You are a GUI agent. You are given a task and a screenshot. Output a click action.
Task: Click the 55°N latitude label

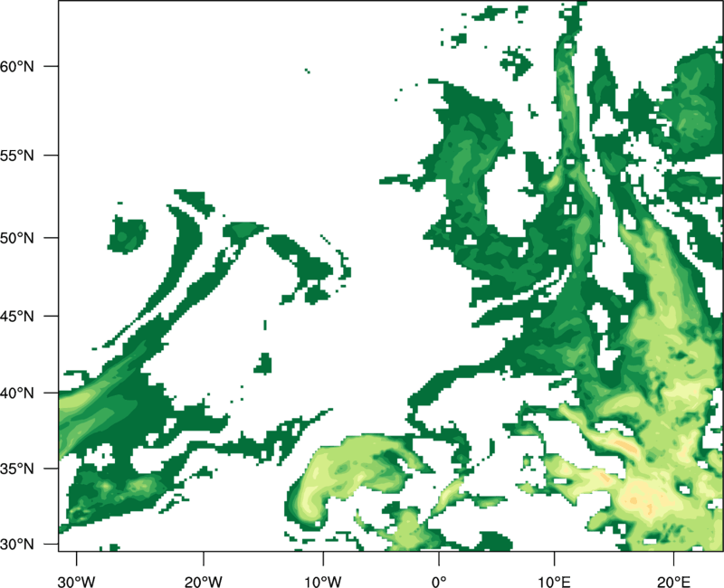(x=16, y=156)
